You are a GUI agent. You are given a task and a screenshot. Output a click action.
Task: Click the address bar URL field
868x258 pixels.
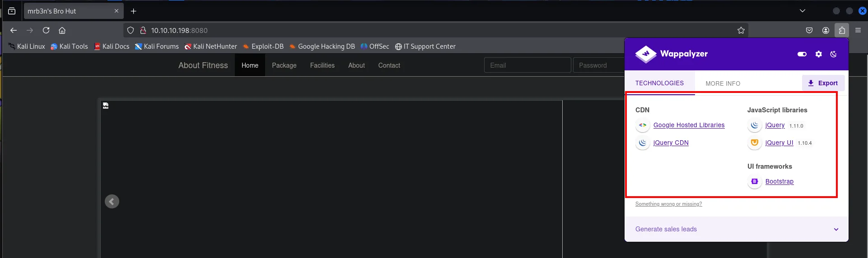pos(436,30)
